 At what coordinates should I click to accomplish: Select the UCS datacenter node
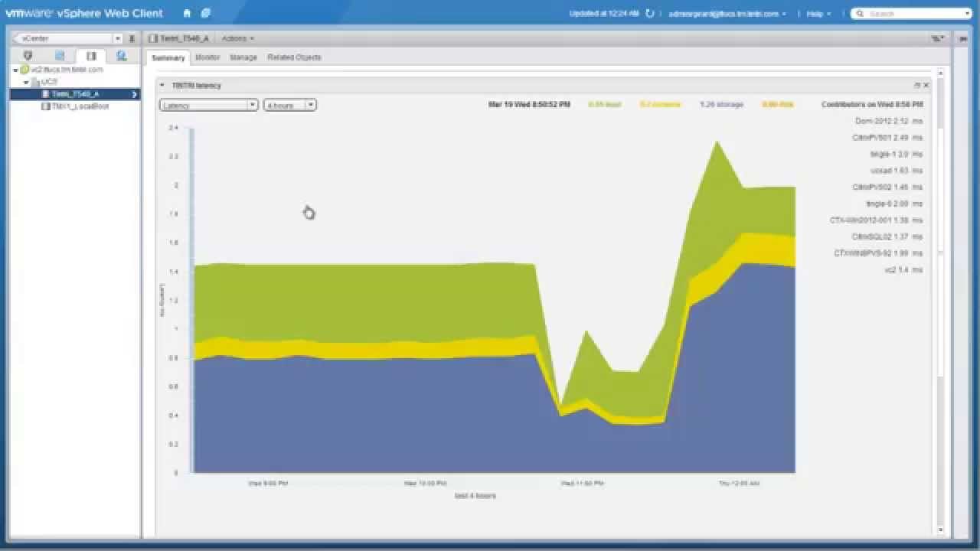[44, 82]
